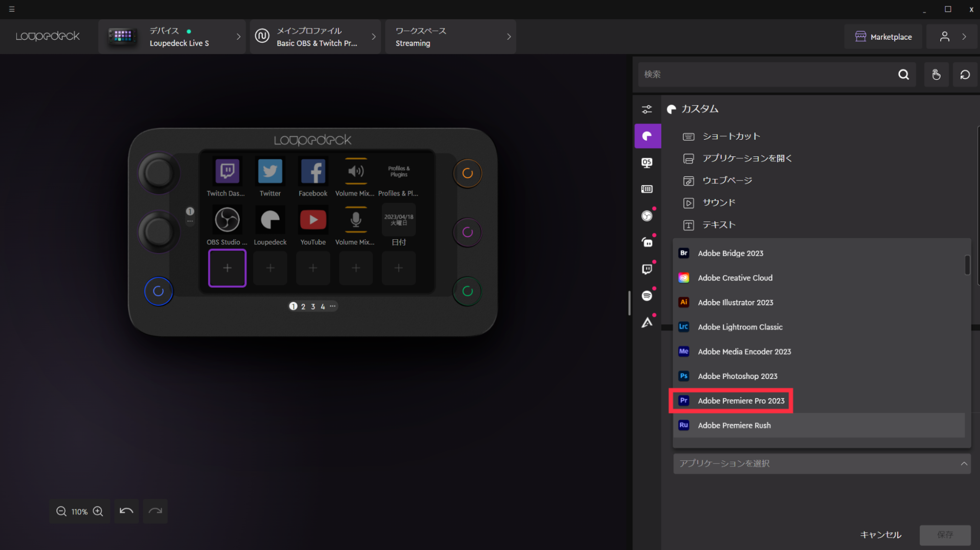Choose Adobe Illustrator 2023 from list
The image size is (980, 550).
(x=819, y=302)
